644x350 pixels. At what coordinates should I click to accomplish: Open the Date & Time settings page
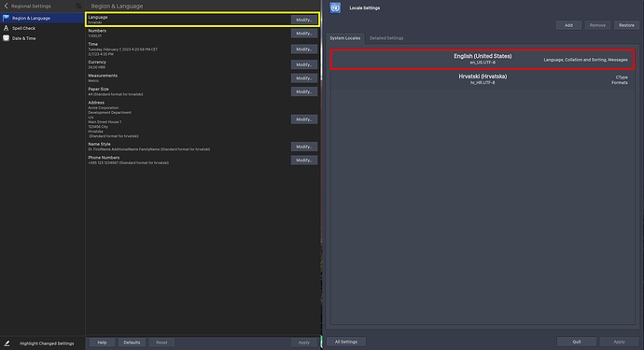[42, 38]
